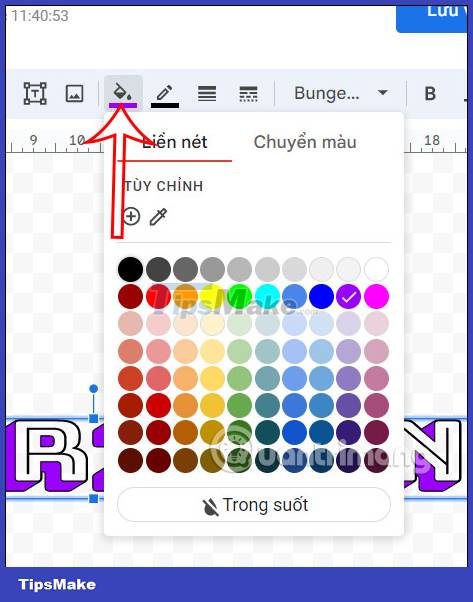Screen dimensions: 473x602
Task: Choose the black color swatch
Action: pos(131,269)
